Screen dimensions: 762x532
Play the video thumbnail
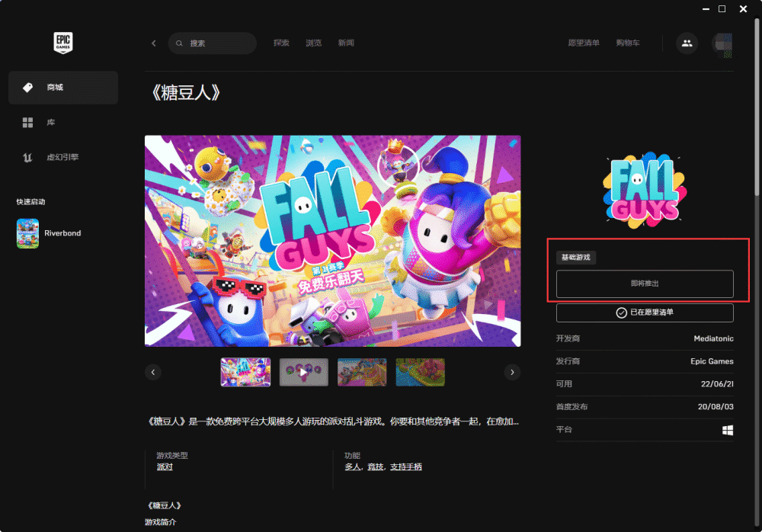pyautogui.click(x=304, y=373)
